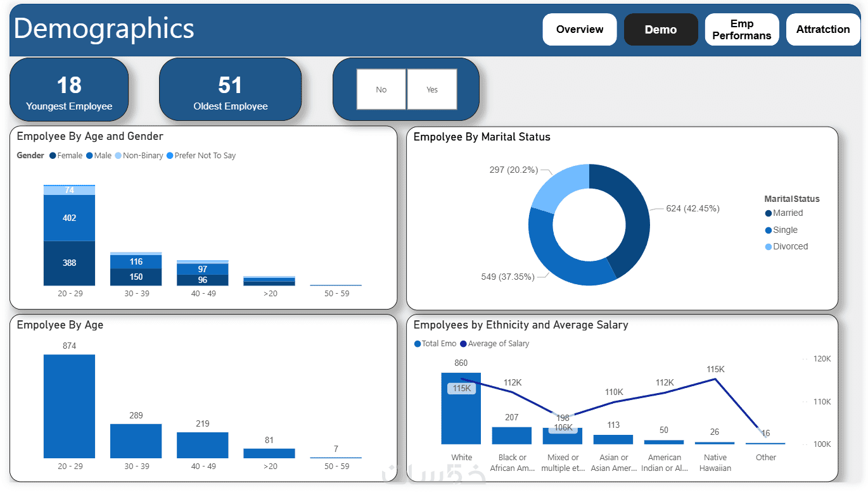This screenshot has width=868, height=495.
Task: Select the Single legend entry
Action: (781, 230)
